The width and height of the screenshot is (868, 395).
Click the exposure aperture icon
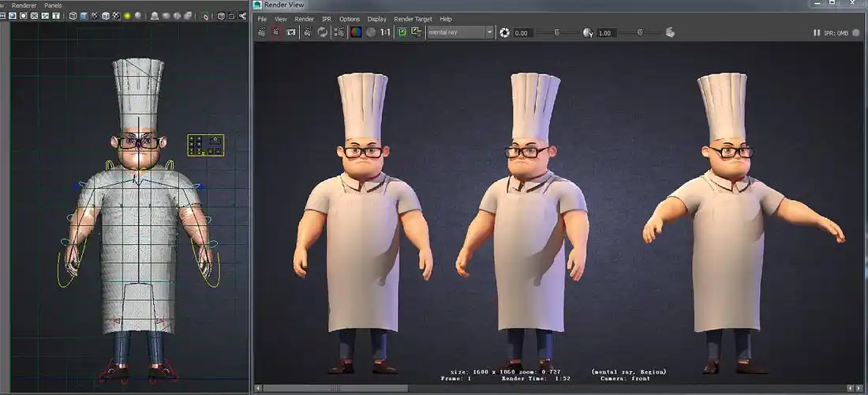pyautogui.click(x=505, y=32)
